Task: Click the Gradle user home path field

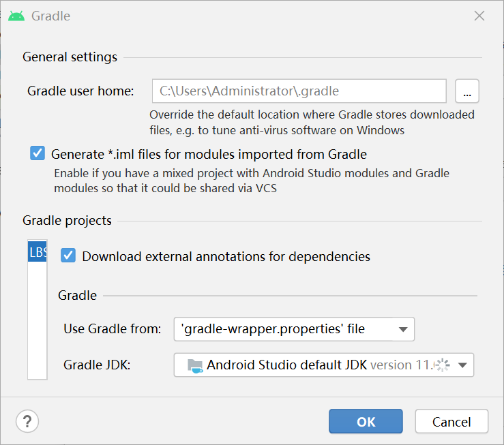Action: tap(299, 91)
